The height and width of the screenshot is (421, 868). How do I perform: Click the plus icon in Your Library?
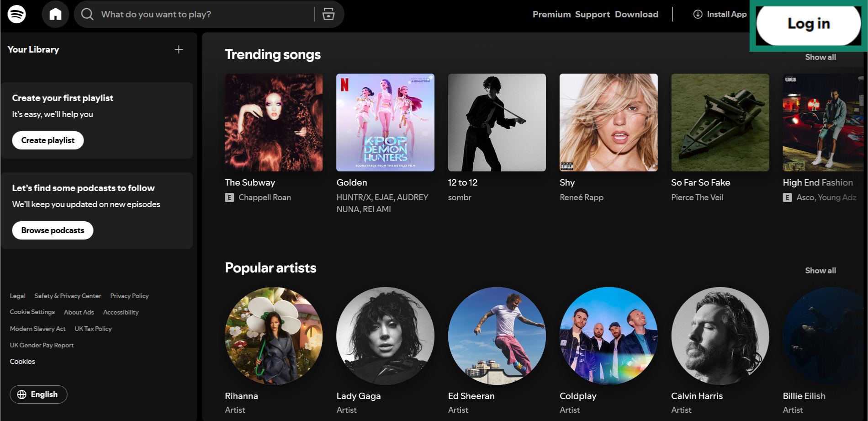pos(179,49)
